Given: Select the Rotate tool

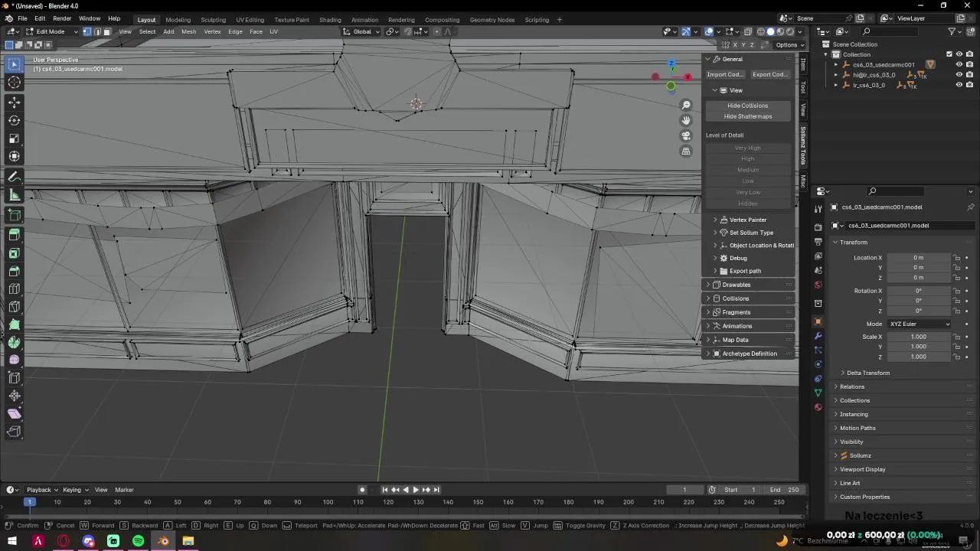Looking at the screenshot, I should pos(14,120).
